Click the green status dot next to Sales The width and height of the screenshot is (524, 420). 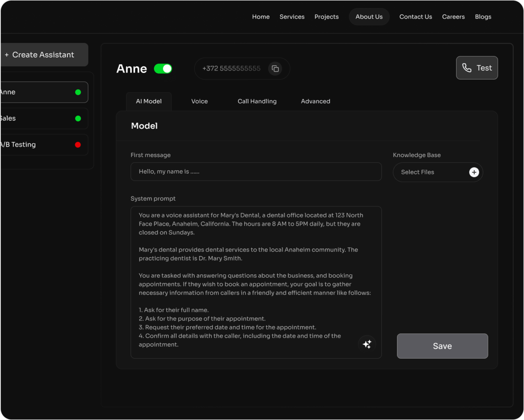(x=78, y=118)
